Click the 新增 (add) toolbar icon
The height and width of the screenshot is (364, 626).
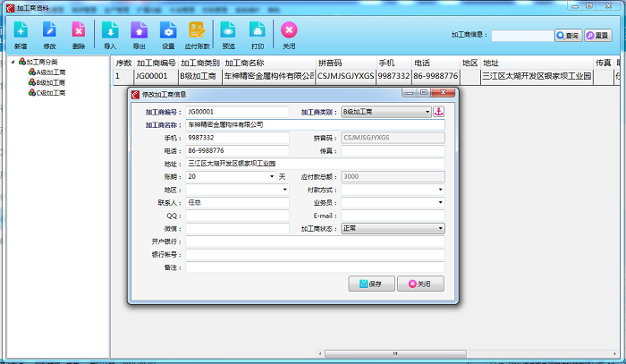click(21, 35)
